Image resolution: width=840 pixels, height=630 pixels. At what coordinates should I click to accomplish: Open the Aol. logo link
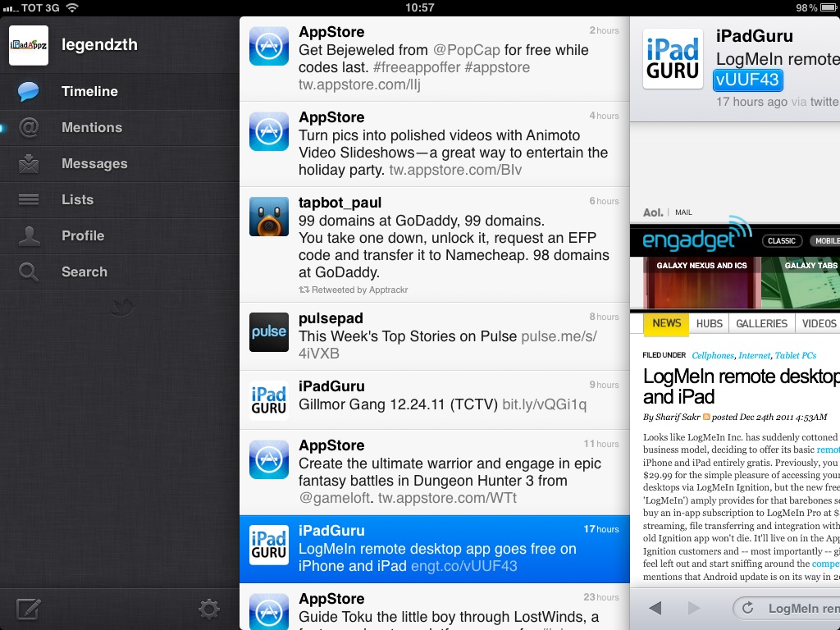[653, 212]
